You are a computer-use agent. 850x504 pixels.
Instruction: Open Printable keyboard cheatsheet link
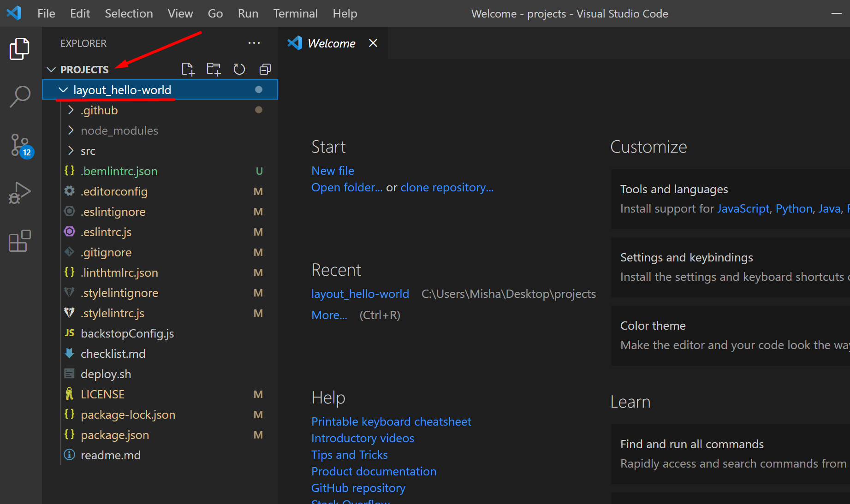click(391, 421)
